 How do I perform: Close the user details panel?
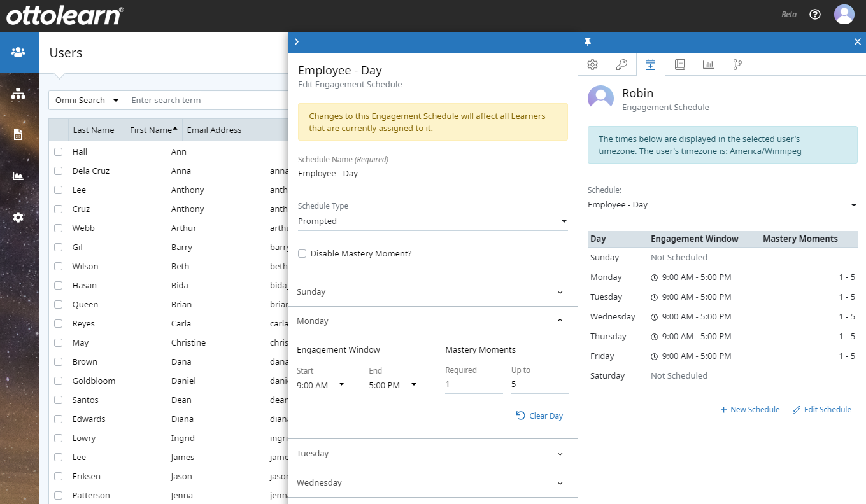(857, 42)
